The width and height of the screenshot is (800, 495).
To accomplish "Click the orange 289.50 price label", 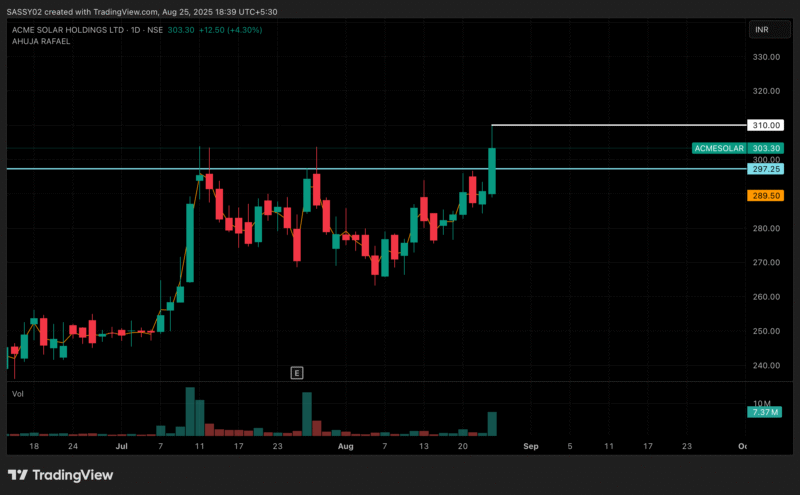I will [x=765, y=196].
